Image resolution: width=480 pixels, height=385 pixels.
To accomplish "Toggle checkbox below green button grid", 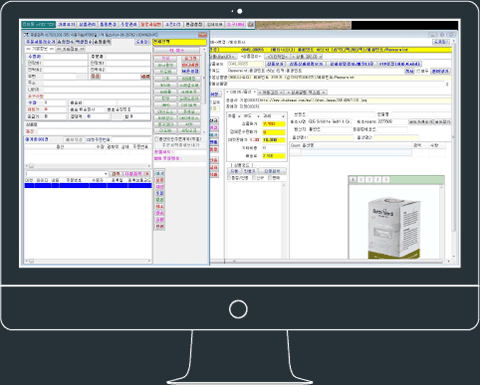I will [156, 139].
